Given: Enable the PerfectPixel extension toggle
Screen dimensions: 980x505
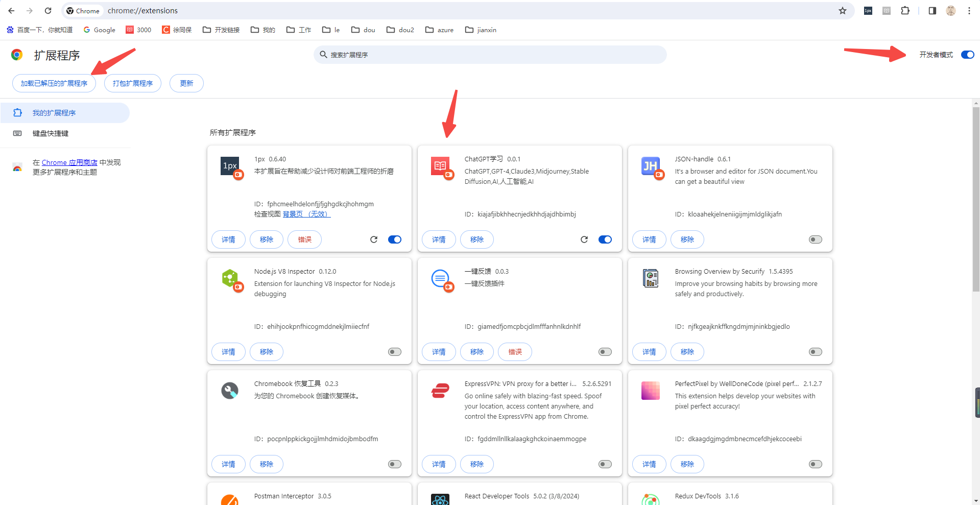Looking at the screenshot, I should (x=816, y=464).
